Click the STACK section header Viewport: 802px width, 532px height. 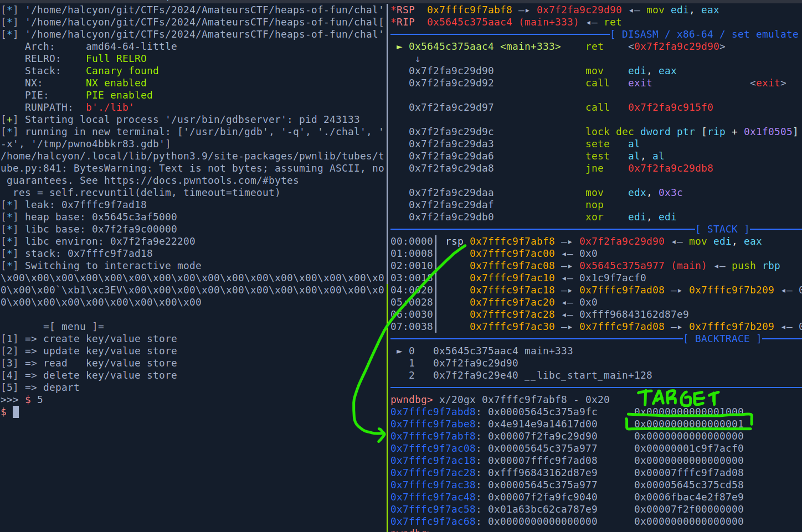click(x=722, y=229)
